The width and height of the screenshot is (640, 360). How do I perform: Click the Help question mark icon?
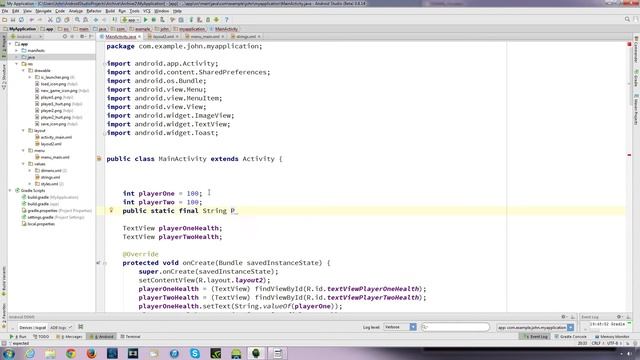point(227,20)
